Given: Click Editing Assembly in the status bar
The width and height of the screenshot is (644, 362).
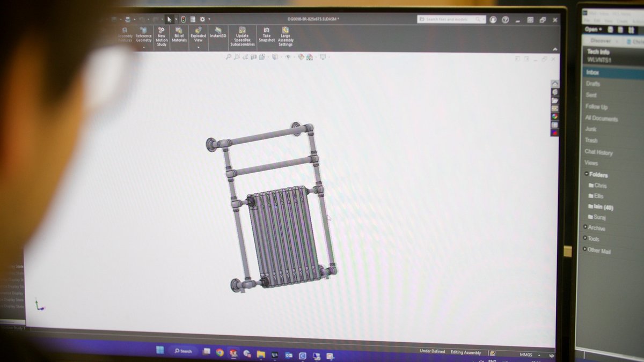Looking at the screenshot, I should coord(465,352).
